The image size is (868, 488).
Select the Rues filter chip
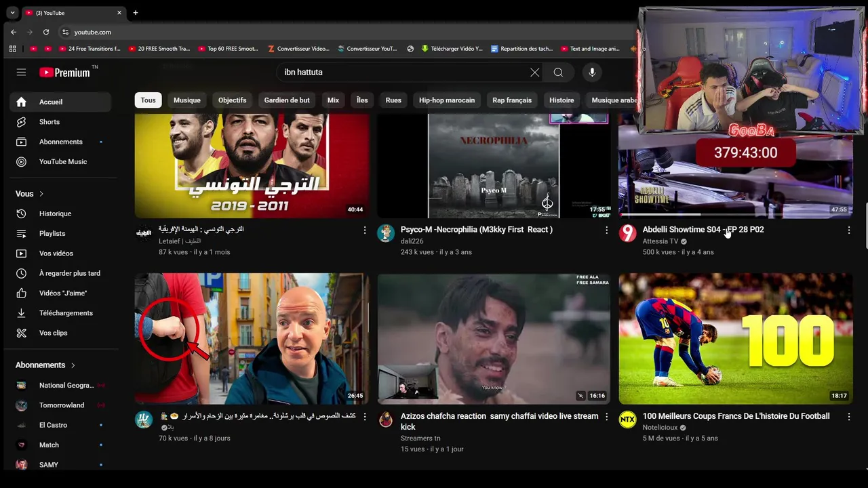[393, 100]
